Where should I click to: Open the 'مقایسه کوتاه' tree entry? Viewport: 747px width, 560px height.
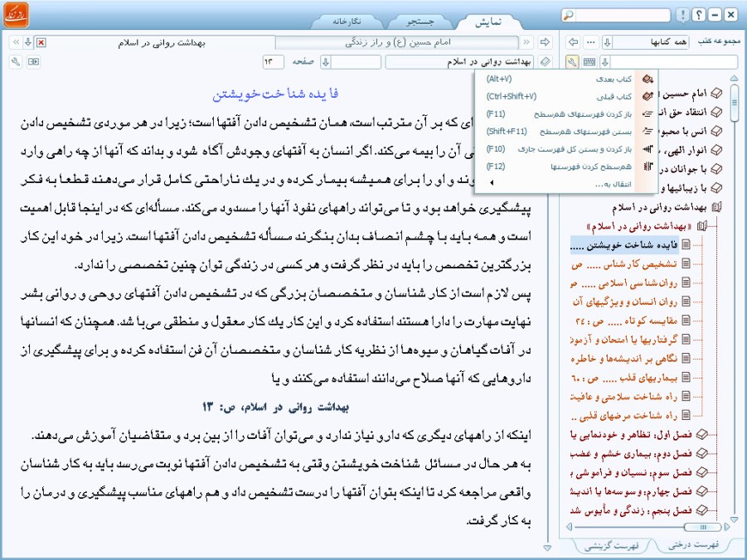[x=627, y=321]
